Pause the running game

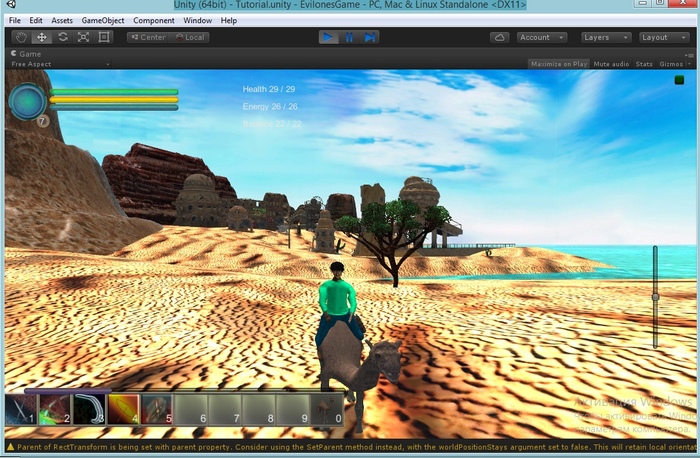coord(349,37)
